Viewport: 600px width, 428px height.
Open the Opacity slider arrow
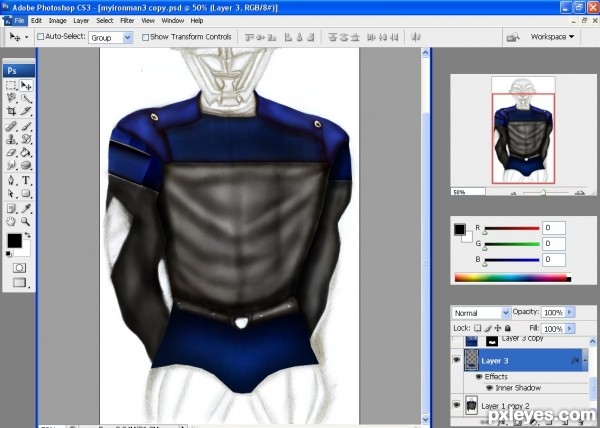[570, 312]
